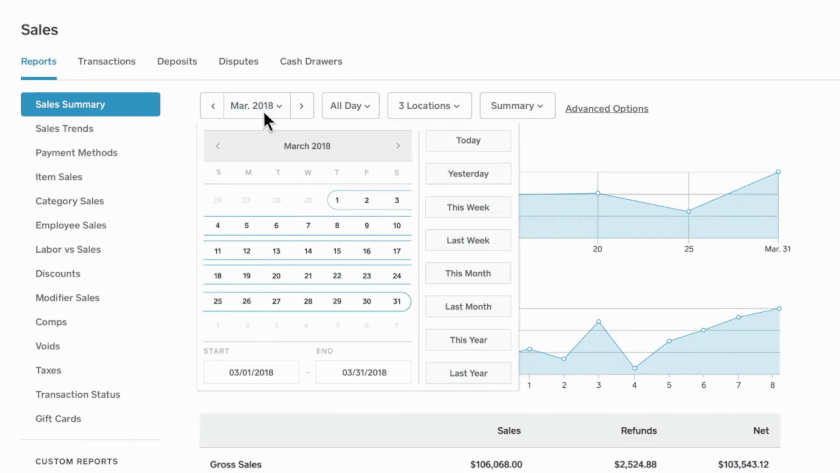Select March 19 in calendar

tap(246, 276)
